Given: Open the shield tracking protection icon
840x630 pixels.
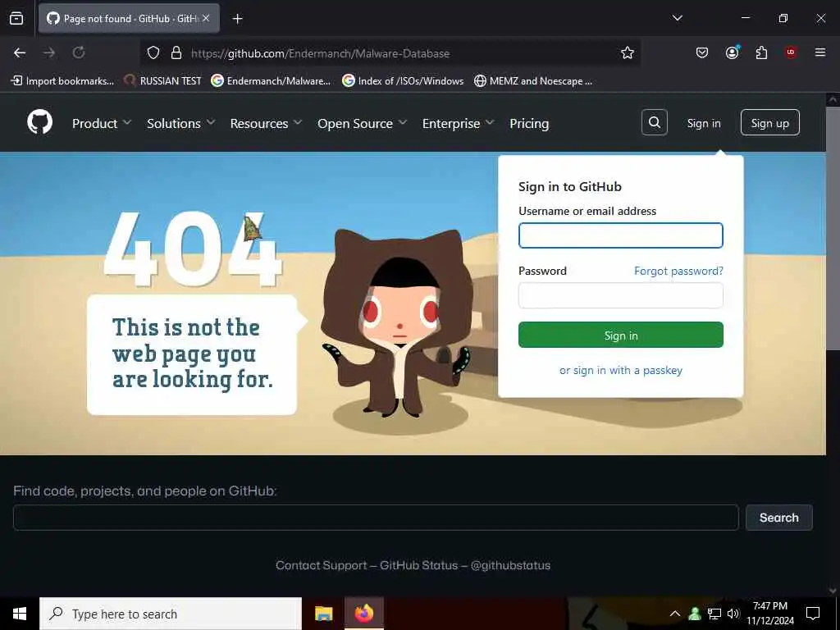Looking at the screenshot, I should point(153,52).
